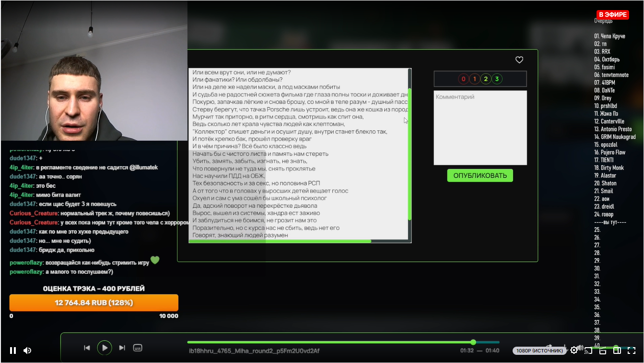This screenshot has height=363, width=644.
Task: Click the streamer webcam thumbnail
Action: coord(94,71)
